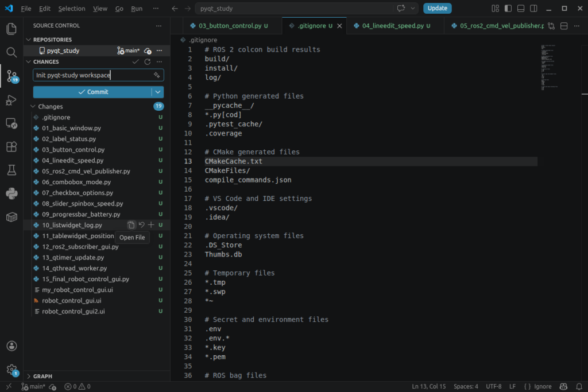This screenshot has width=588, height=392.
Task: Open the Commit button dropdown arrow
Action: coord(158,92)
